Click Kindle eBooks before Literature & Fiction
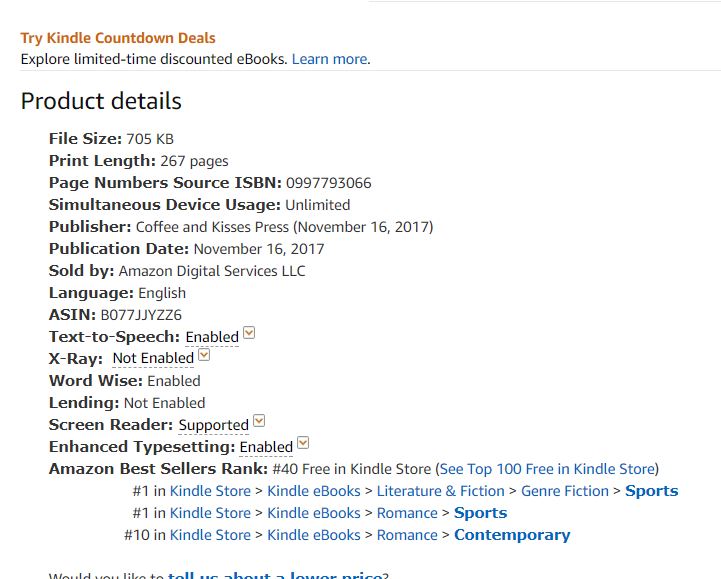 point(314,491)
